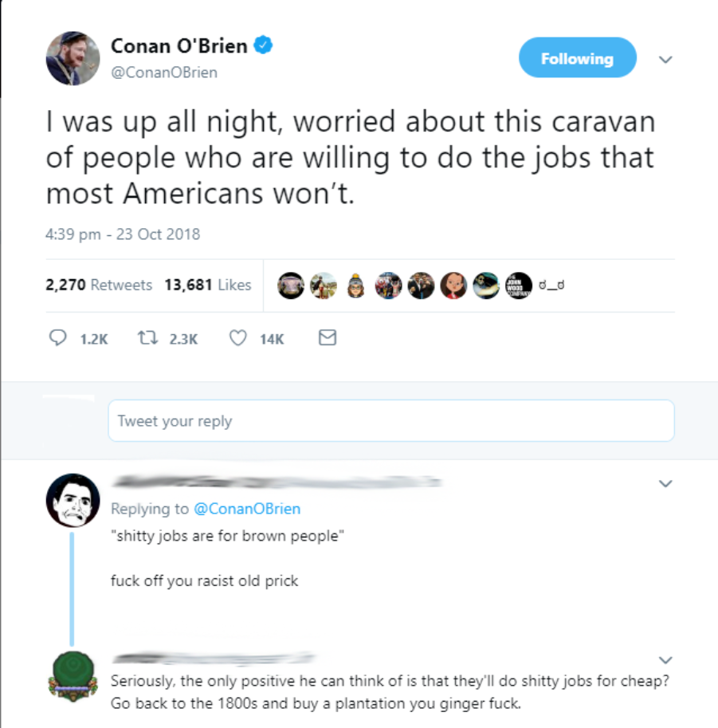Open Conan O'Brien's profile picture
This screenshot has width=718, height=728.
pyautogui.click(x=73, y=58)
